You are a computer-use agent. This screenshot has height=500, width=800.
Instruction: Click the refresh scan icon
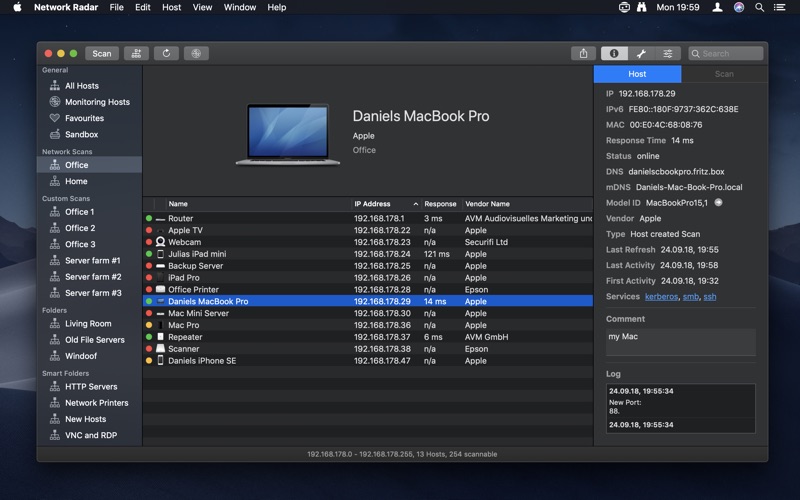[x=166, y=53]
